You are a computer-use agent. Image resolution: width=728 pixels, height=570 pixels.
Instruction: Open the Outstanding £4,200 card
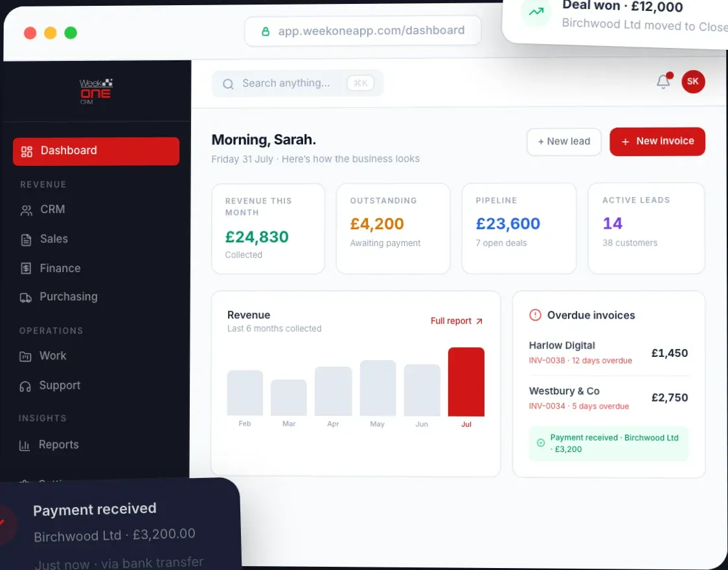click(x=392, y=229)
